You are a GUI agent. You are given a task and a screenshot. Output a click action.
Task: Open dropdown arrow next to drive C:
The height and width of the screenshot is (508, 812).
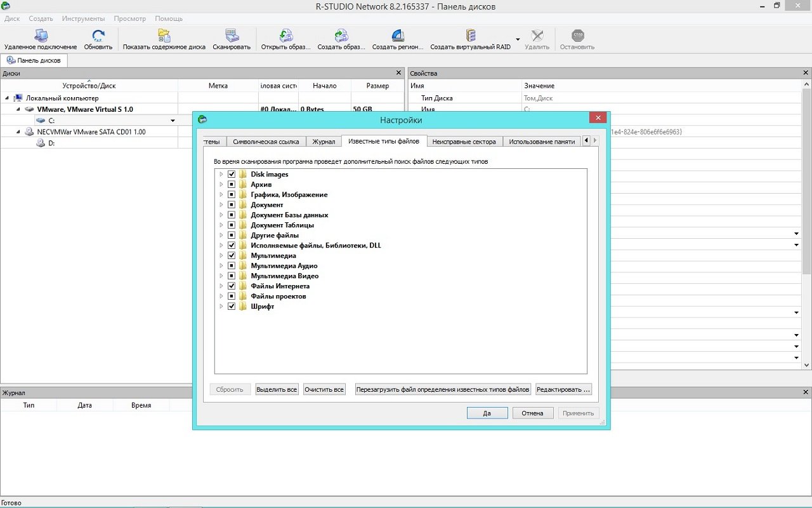point(173,121)
